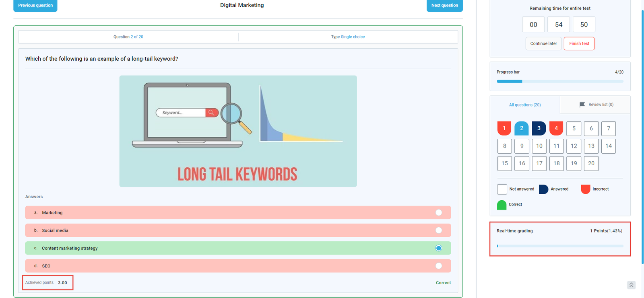Click the flag icon beside Review list

[582, 105]
